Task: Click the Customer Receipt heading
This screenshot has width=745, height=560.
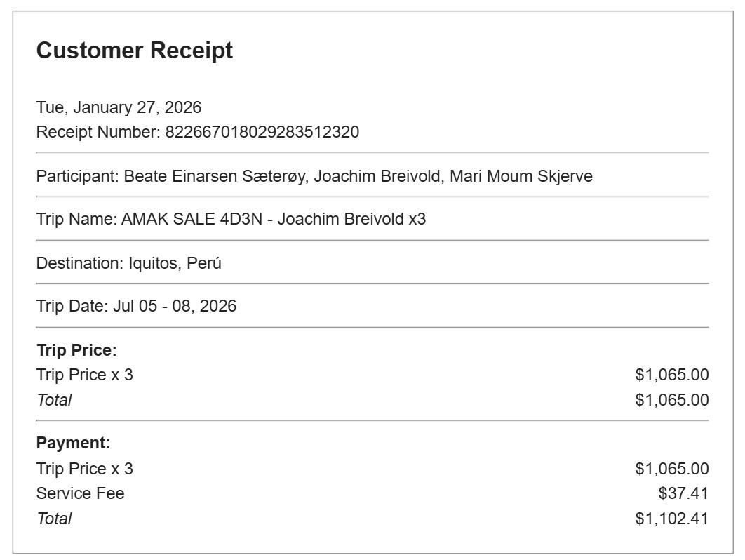Action: (135, 51)
